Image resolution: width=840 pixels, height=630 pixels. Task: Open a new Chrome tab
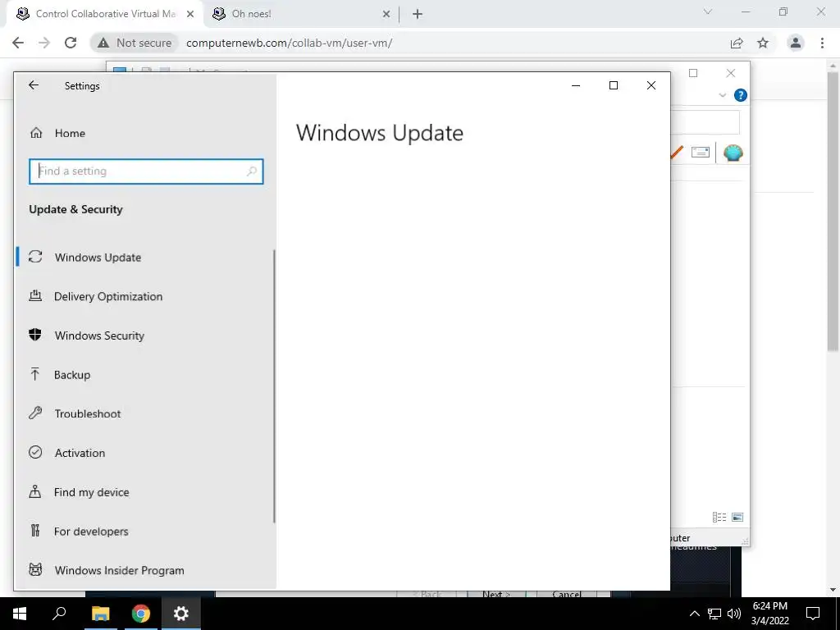pos(418,15)
